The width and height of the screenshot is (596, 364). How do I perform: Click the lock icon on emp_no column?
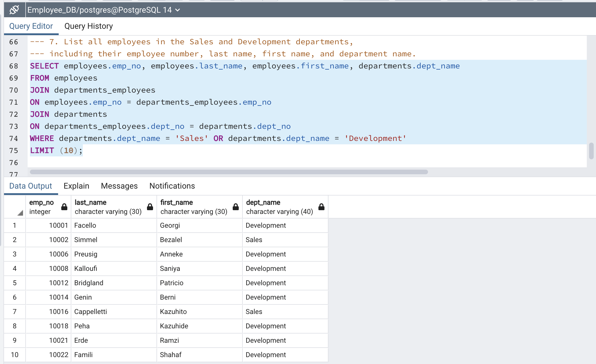(64, 207)
